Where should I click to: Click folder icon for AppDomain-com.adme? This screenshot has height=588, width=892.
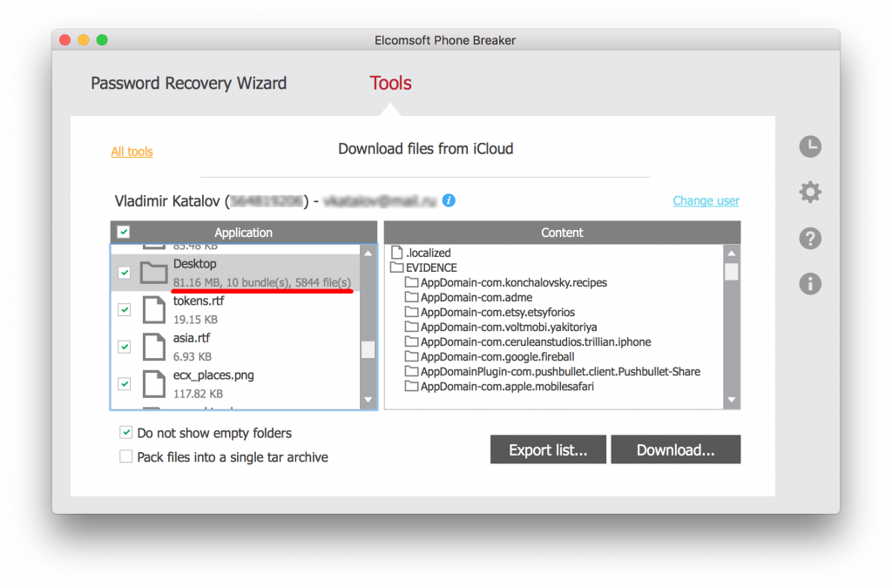pyautogui.click(x=411, y=297)
